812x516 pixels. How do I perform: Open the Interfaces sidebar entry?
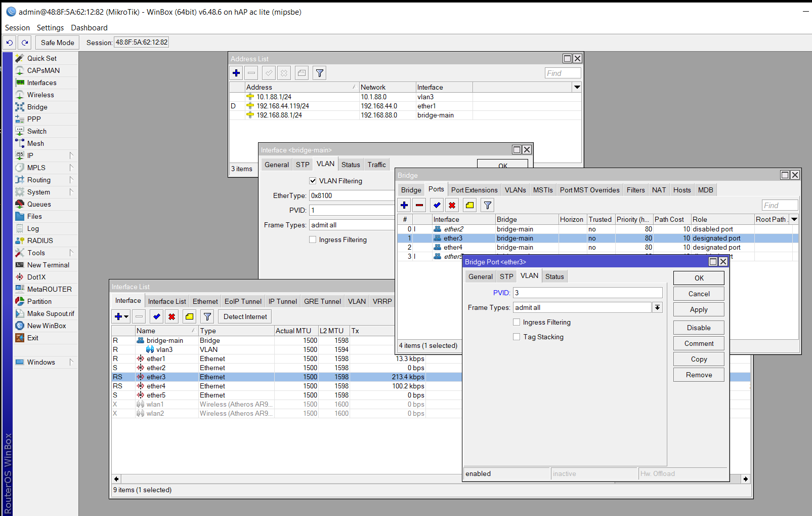tap(42, 83)
